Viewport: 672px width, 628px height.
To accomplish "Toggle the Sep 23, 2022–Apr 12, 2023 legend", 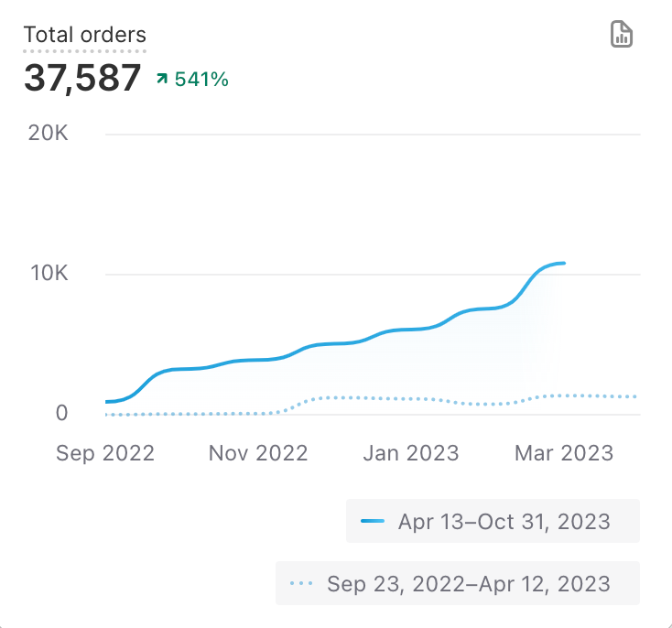I will [x=457, y=583].
